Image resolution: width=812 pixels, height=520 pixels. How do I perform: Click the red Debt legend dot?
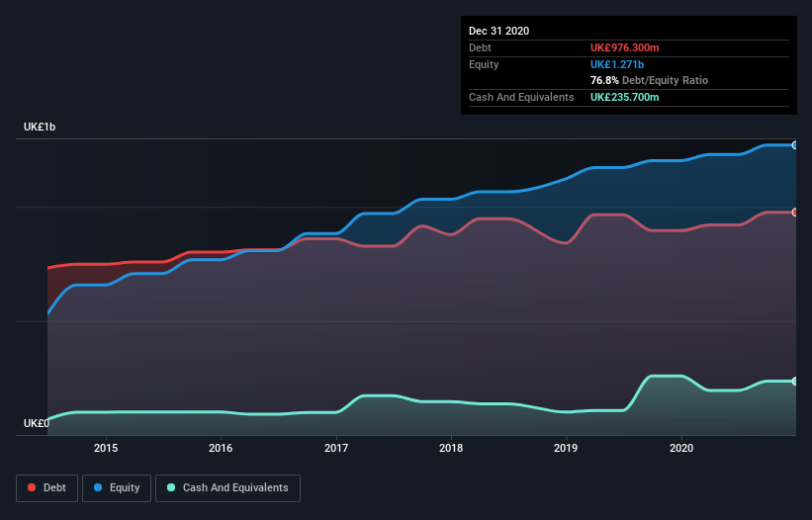[x=32, y=487]
